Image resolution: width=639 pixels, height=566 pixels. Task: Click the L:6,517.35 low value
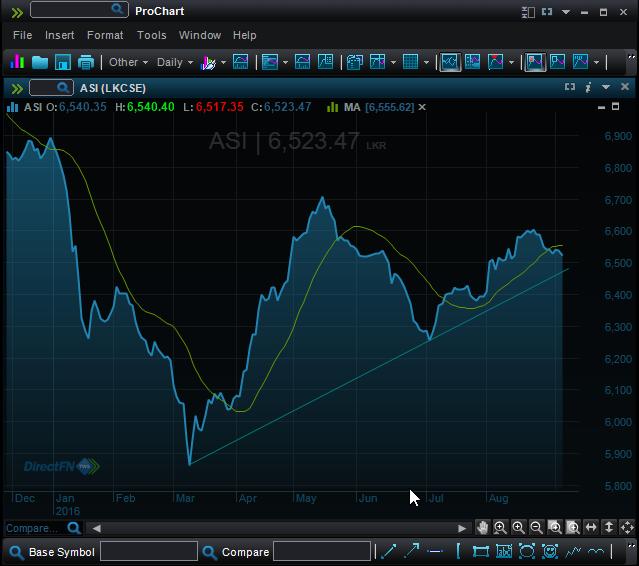pos(213,107)
